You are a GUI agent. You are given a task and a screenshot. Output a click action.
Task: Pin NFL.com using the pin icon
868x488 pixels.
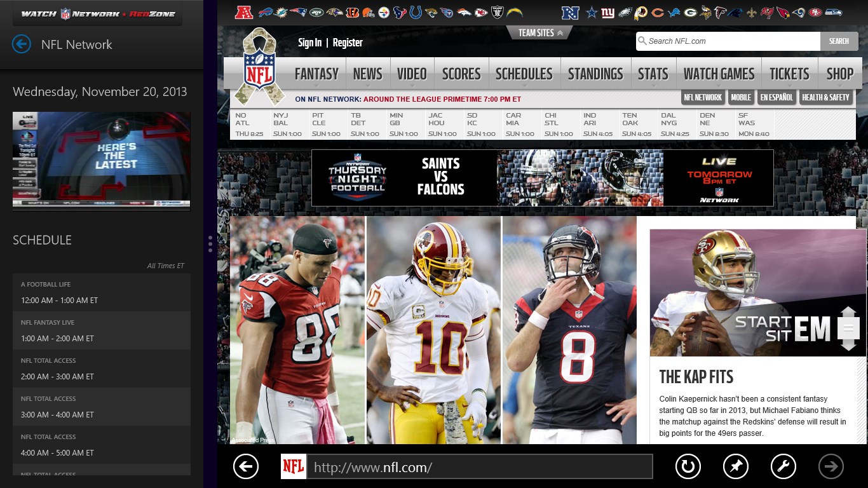pyautogui.click(x=735, y=466)
